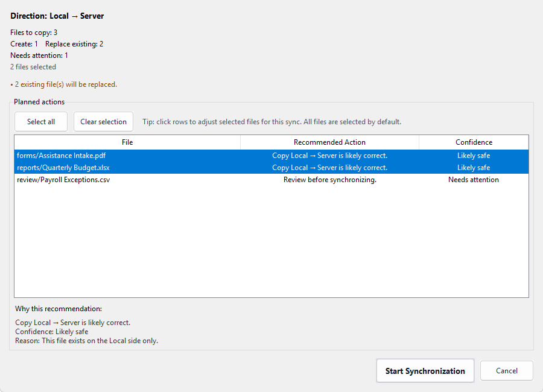543x392 pixels.
Task: Click the 'Planned actions' group label
Action: coord(39,102)
